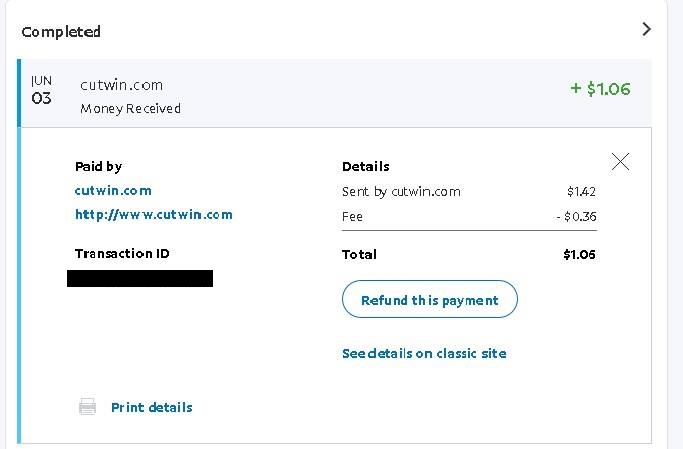Click the Paid by heading
Image resolution: width=683 pixels, height=449 pixels.
coord(98,167)
